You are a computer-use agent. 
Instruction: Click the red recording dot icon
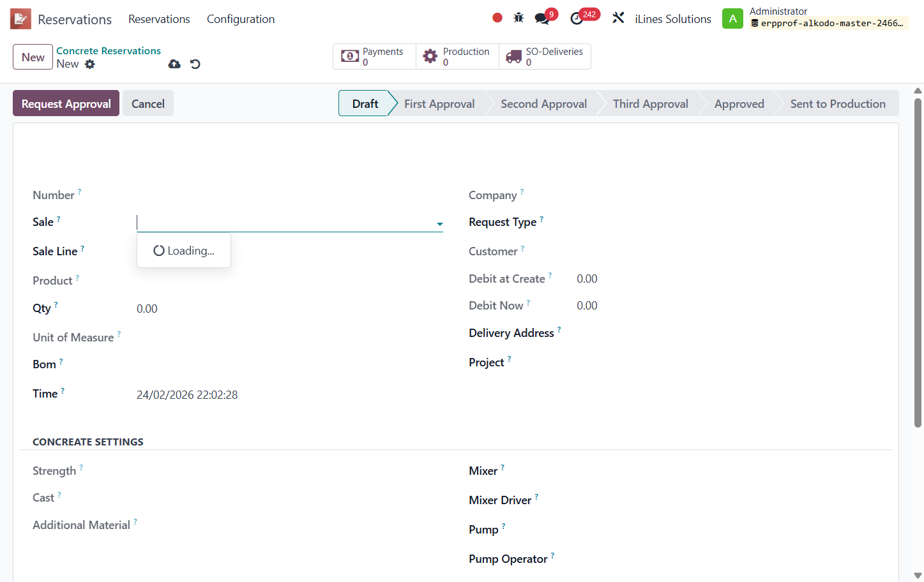coord(497,18)
